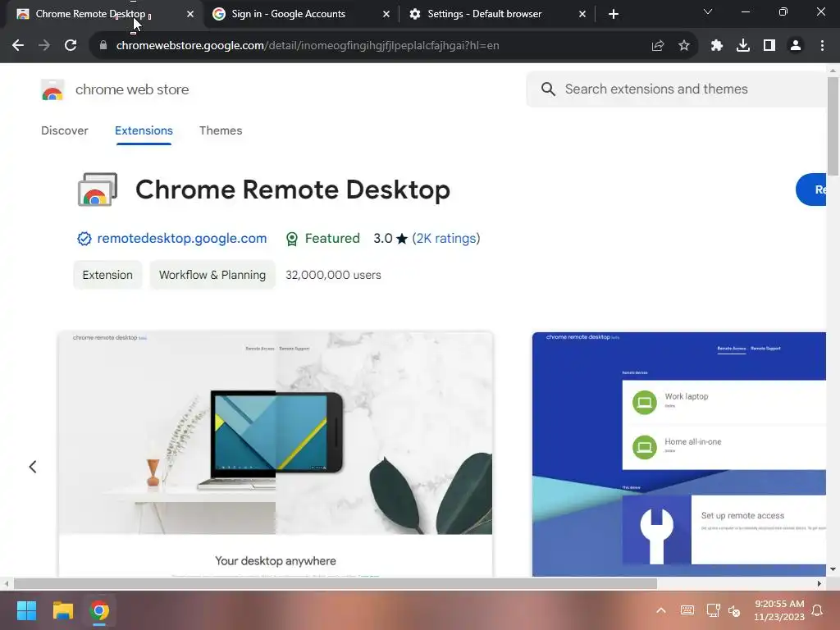
Task: Click the muted volume tray icon
Action: (734, 610)
